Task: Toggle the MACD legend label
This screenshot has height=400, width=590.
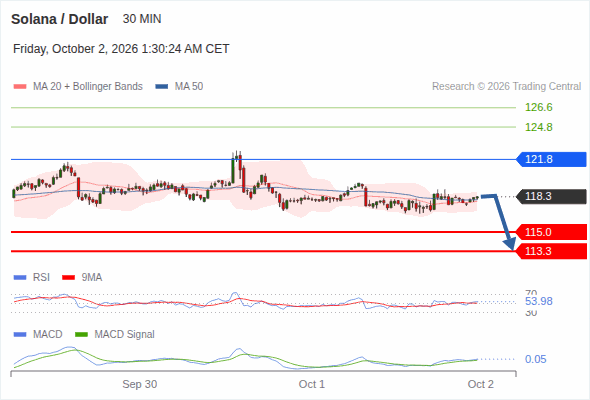Action: tap(48, 335)
